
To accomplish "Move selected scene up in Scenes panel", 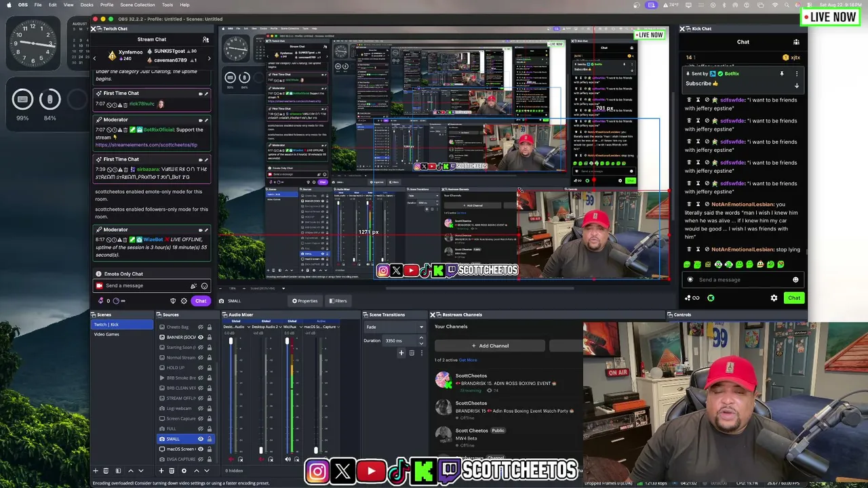I will [130, 470].
